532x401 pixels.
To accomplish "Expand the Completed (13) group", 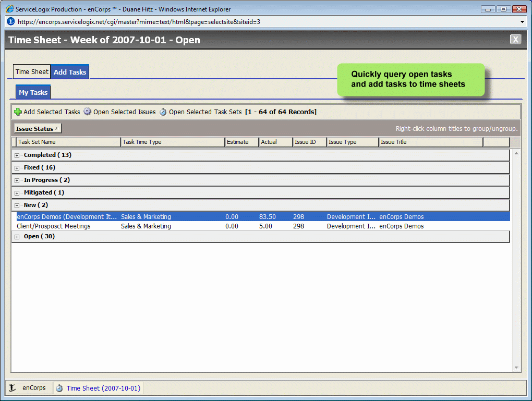I will coord(17,156).
